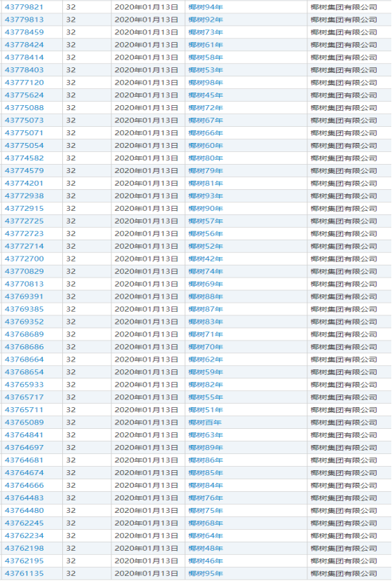Click trademark name 椰树48年
Screen dimensions: 392x583
[x=206, y=549]
